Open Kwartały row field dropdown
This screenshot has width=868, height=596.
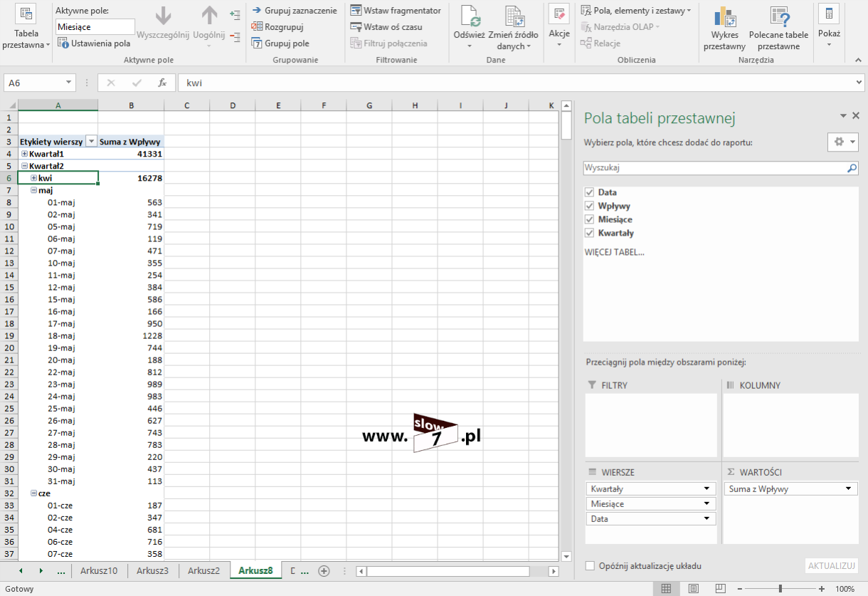coord(707,489)
